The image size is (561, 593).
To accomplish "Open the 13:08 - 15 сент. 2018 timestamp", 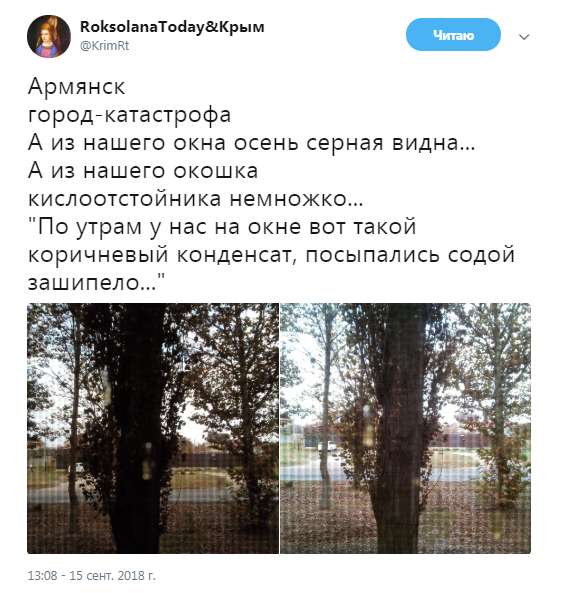I will point(92,576).
